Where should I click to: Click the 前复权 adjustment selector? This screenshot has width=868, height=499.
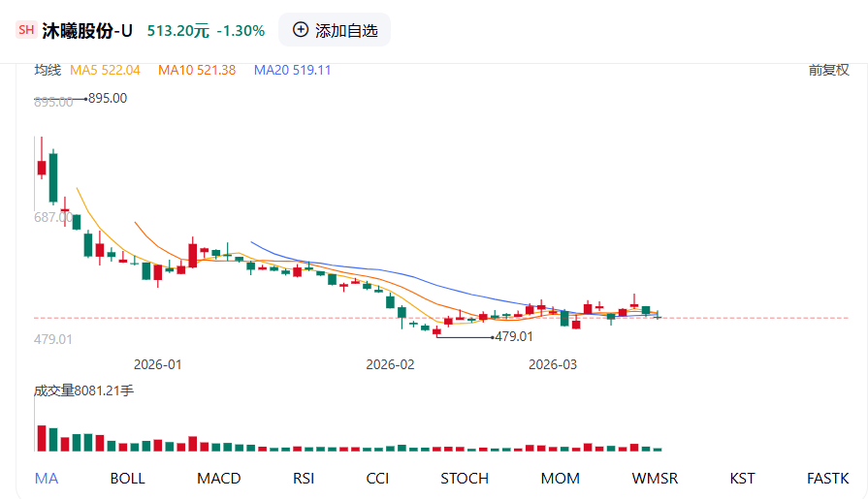point(828,71)
